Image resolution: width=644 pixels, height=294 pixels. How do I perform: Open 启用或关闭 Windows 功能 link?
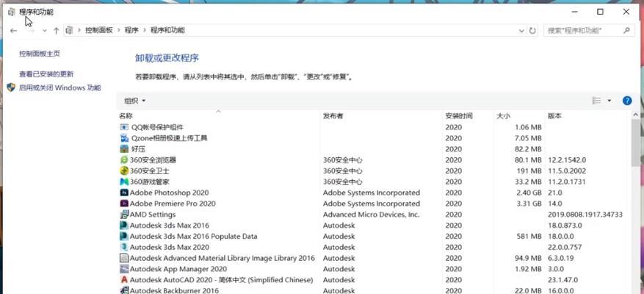point(60,87)
